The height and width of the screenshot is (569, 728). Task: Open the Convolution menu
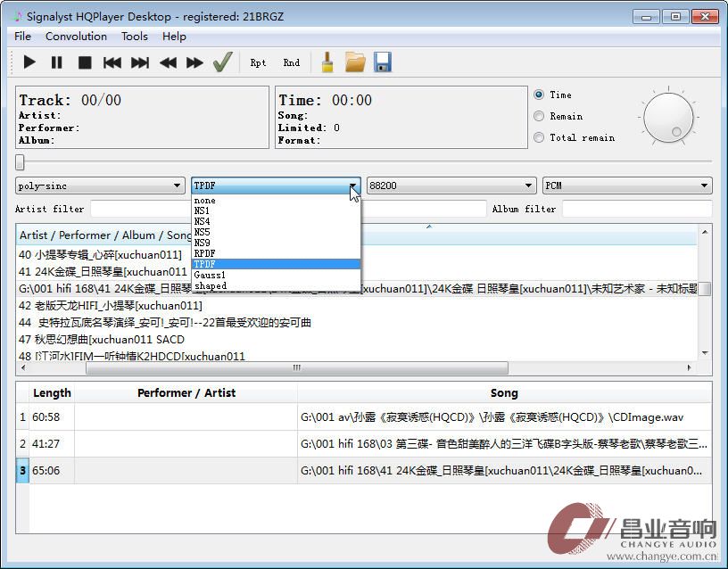tap(76, 37)
